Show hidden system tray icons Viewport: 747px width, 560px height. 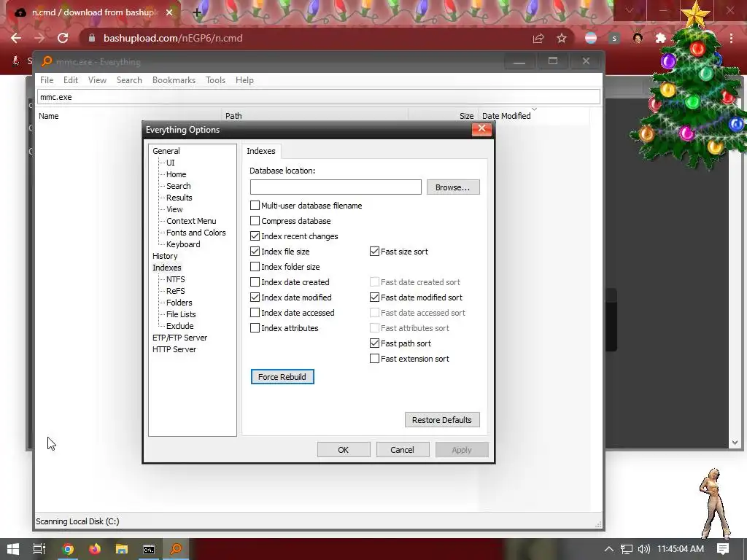click(609, 549)
